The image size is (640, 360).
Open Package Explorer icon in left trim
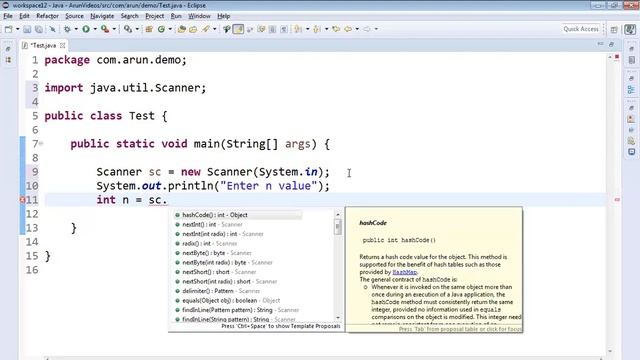click(9, 60)
